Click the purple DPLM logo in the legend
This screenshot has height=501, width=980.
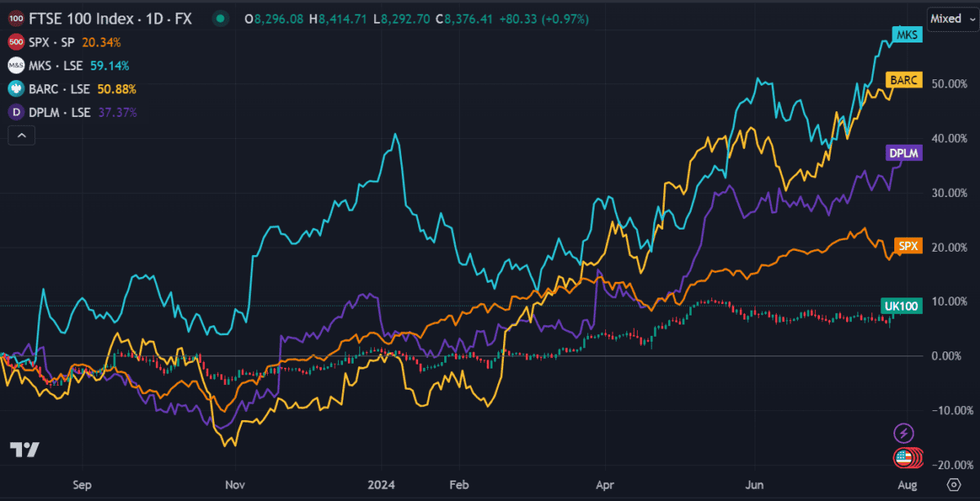(16, 113)
